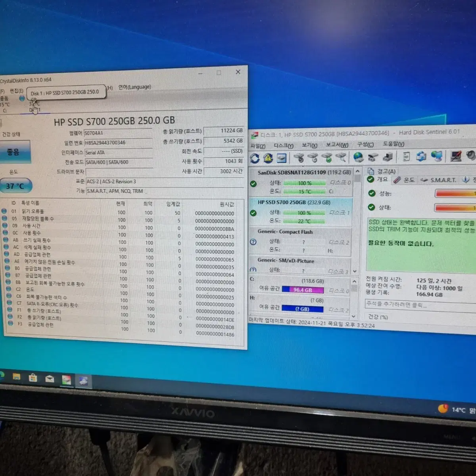Open 디스크(Y) menu in Hard Disk Sentinel

284,146
